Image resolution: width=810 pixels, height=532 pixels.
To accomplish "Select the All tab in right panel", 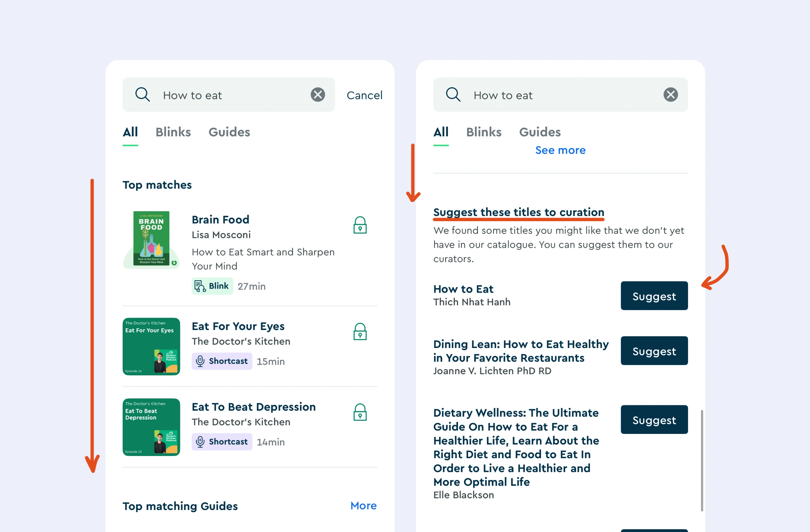I will [441, 132].
